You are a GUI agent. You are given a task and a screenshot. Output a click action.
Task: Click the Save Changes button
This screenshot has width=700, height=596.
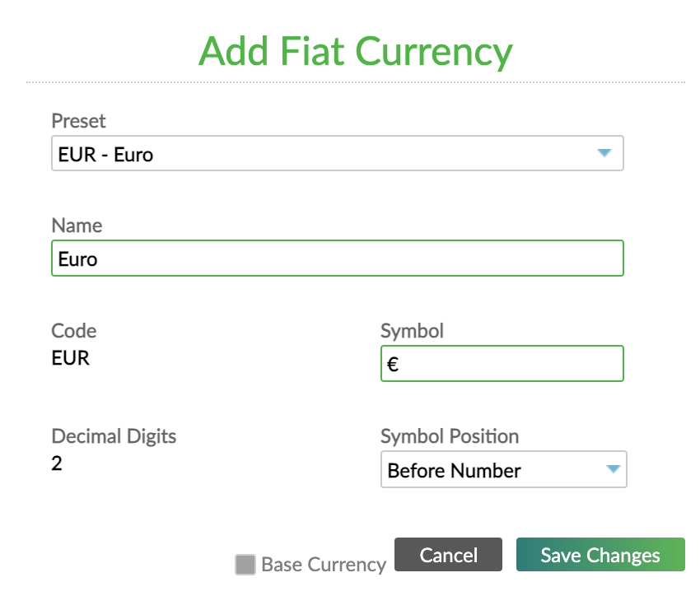coord(600,555)
